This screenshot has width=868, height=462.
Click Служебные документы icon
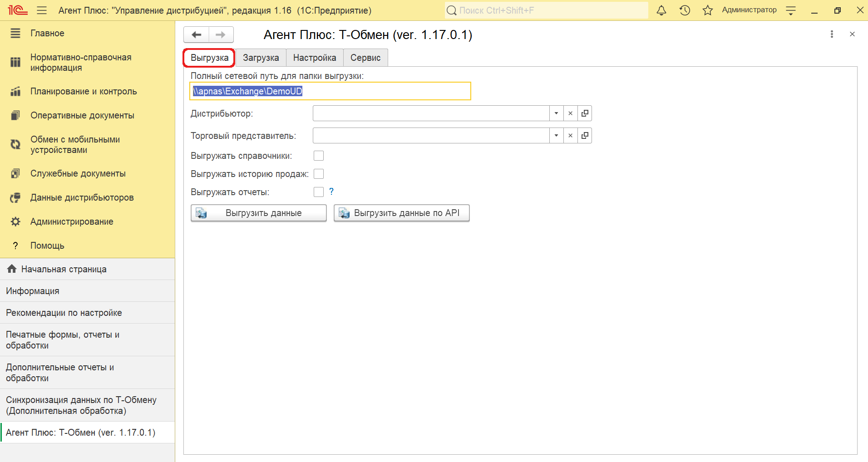click(15, 173)
